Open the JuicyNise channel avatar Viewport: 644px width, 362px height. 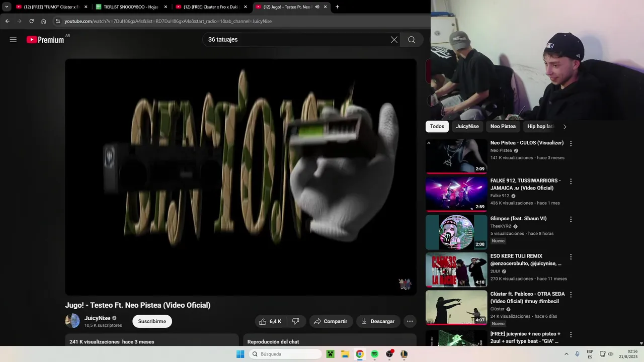pyautogui.click(x=72, y=321)
